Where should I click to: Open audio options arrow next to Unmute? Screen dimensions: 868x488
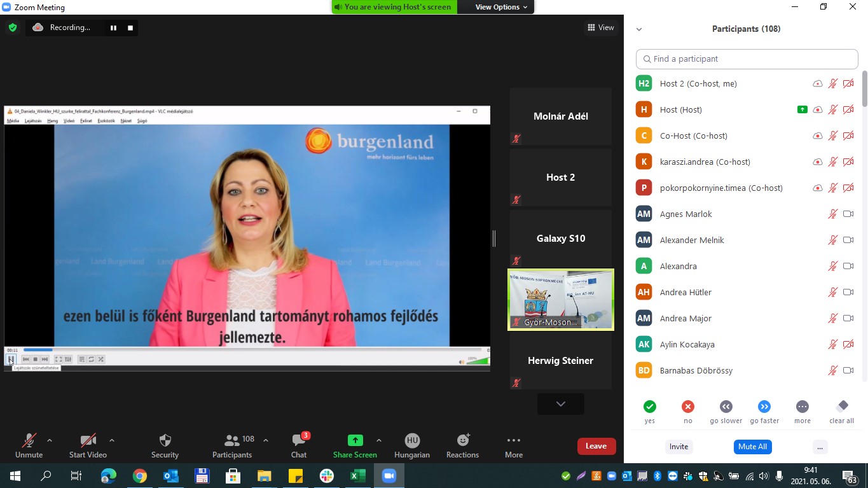pos(50,440)
